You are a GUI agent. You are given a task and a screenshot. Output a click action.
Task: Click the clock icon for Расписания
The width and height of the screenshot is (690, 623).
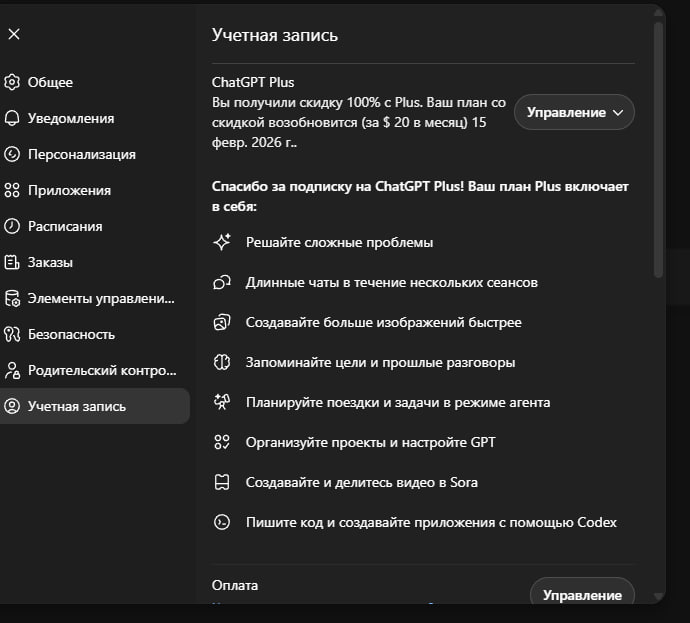12,226
